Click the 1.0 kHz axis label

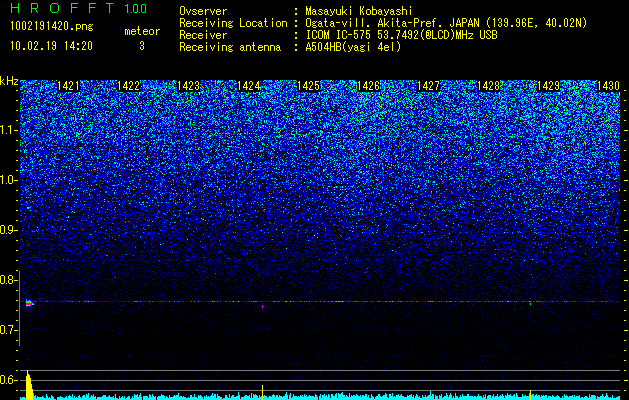(7, 180)
